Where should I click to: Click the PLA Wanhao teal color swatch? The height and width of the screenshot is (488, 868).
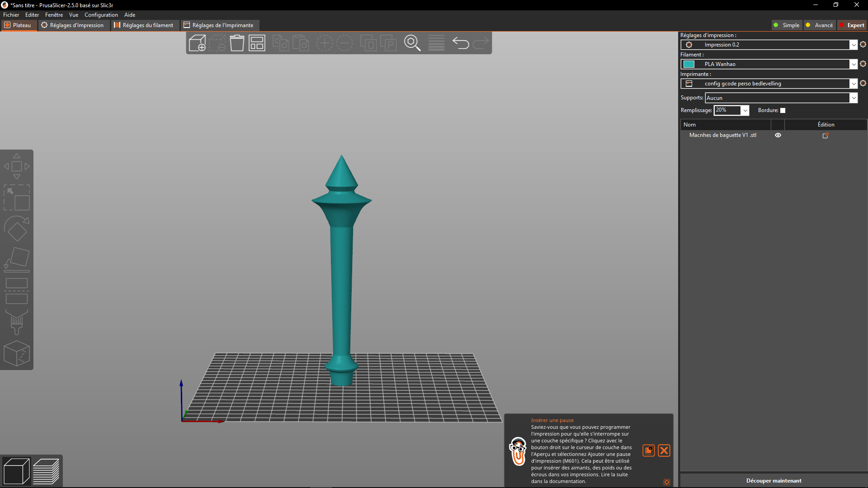point(689,64)
